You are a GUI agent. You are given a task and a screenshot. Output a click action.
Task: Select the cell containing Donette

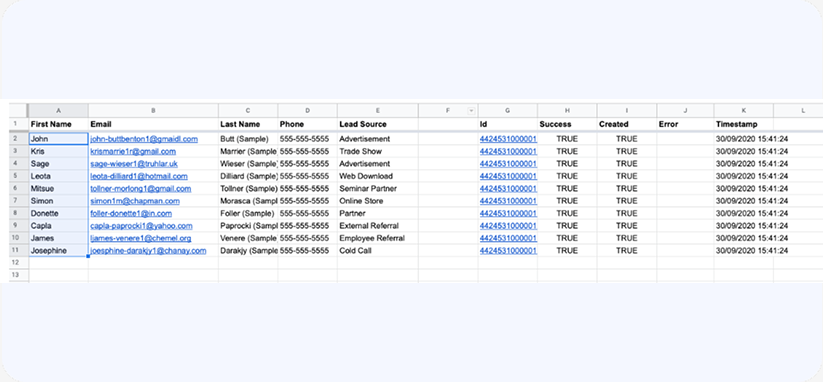pyautogui.click(x=58, y=214)
